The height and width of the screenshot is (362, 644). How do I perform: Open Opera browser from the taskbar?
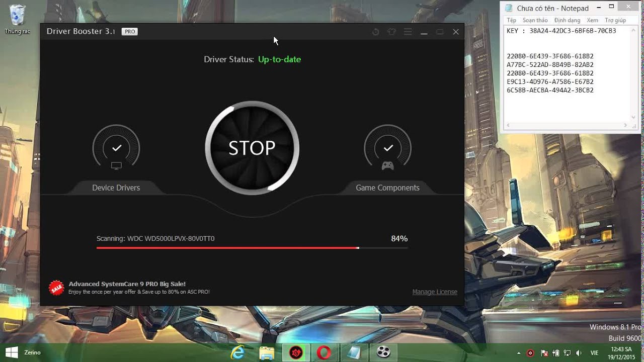tap(325, 352)
